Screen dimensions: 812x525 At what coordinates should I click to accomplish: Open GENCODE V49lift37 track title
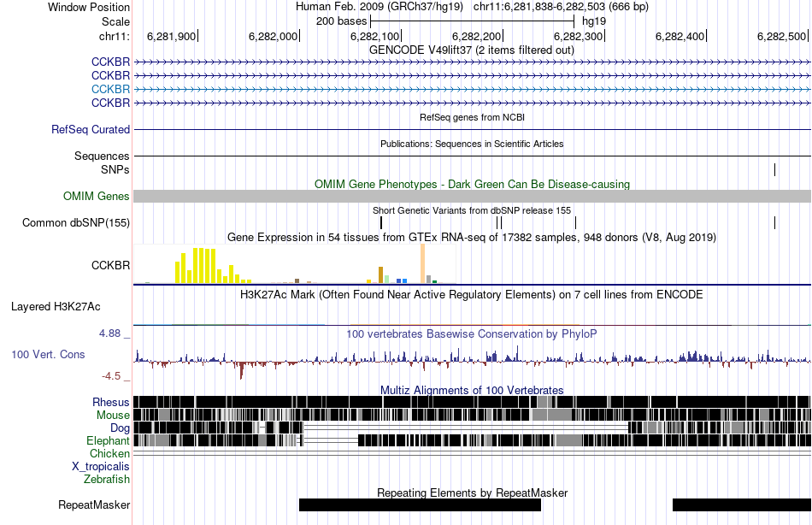point(471,50)
